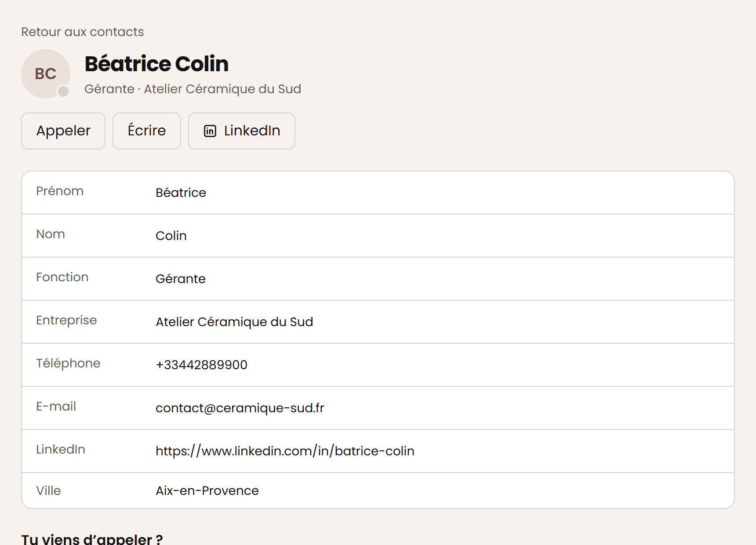Click the Gérante · Atelier Céramique du Sud subtitle
Viewport: 756px width, 545px height.
pos(193,89)
